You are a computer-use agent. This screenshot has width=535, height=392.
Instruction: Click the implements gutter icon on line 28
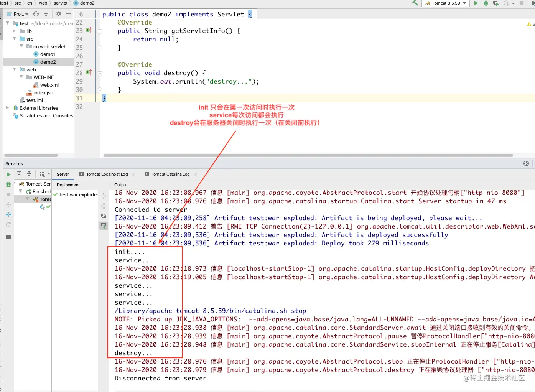click(89, 72)
